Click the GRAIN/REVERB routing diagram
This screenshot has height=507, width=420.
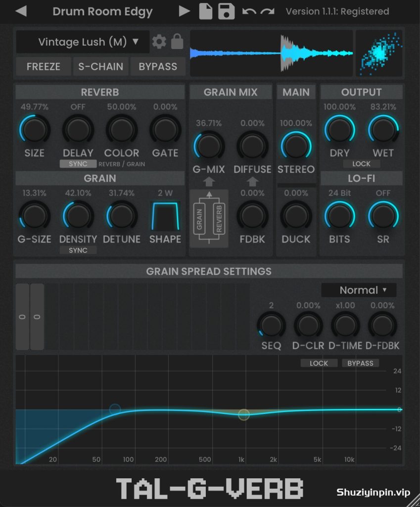tap(209, 218)
